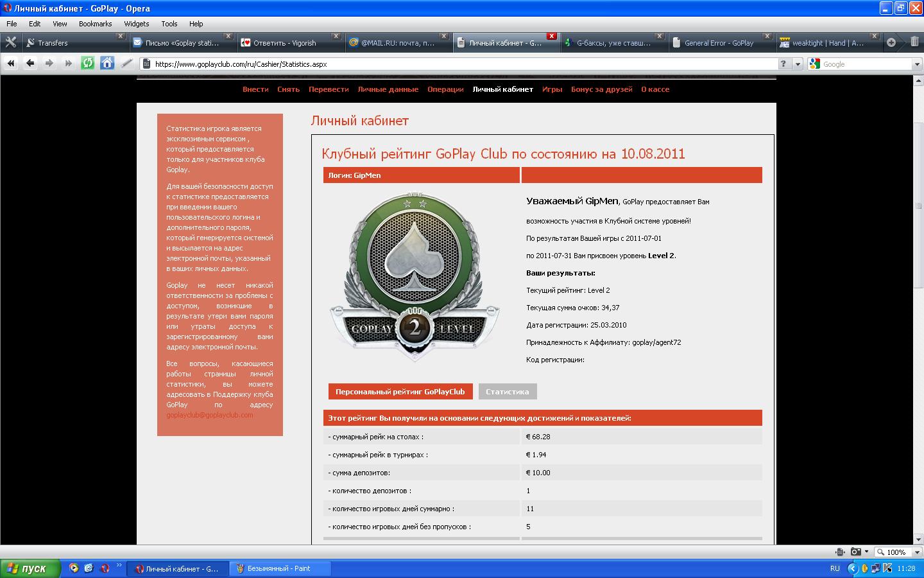924x578 pixels.
Task: Open the Opera panels wrench icon
Action: click(x=10, y=42)
